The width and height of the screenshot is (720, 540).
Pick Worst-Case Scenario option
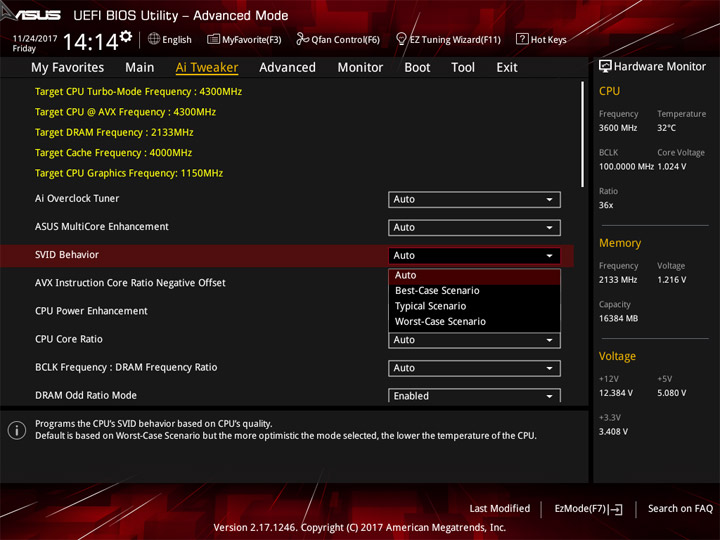click(x=474, y=322)
